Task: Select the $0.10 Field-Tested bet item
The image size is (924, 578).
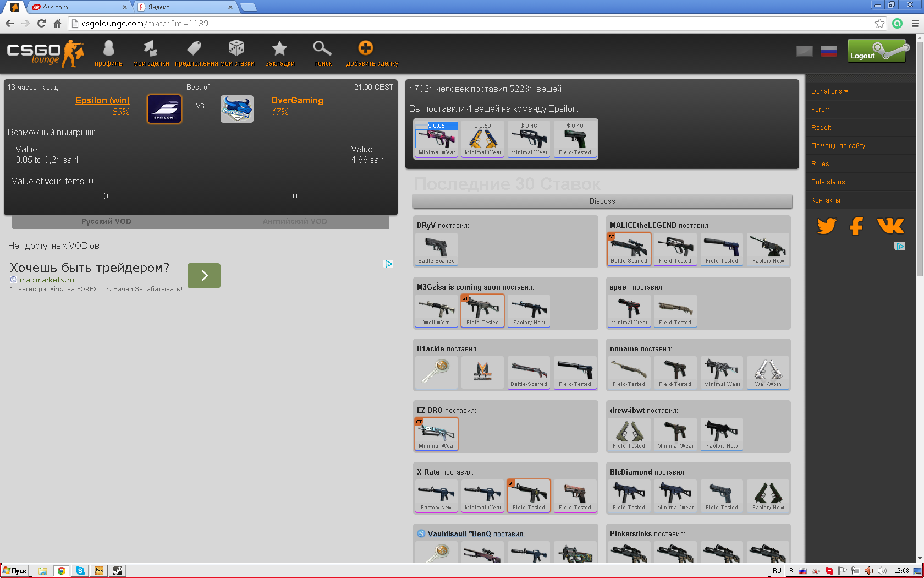Action: 575,139
